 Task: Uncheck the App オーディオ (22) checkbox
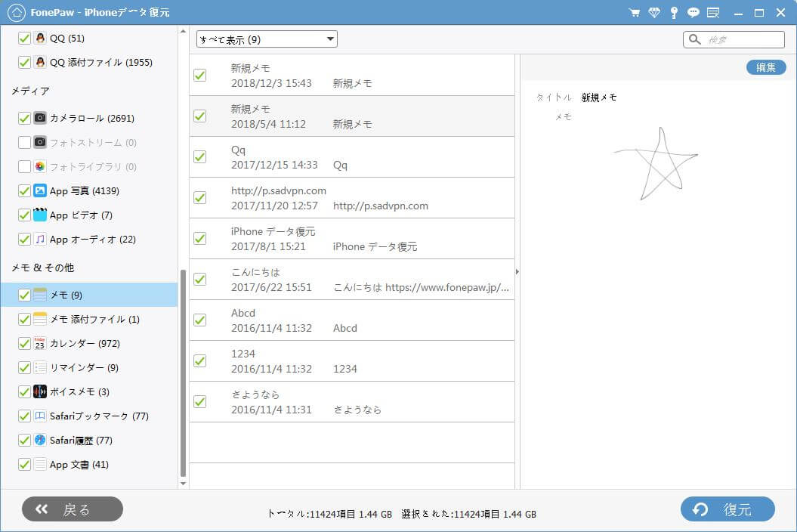(24, 239)
